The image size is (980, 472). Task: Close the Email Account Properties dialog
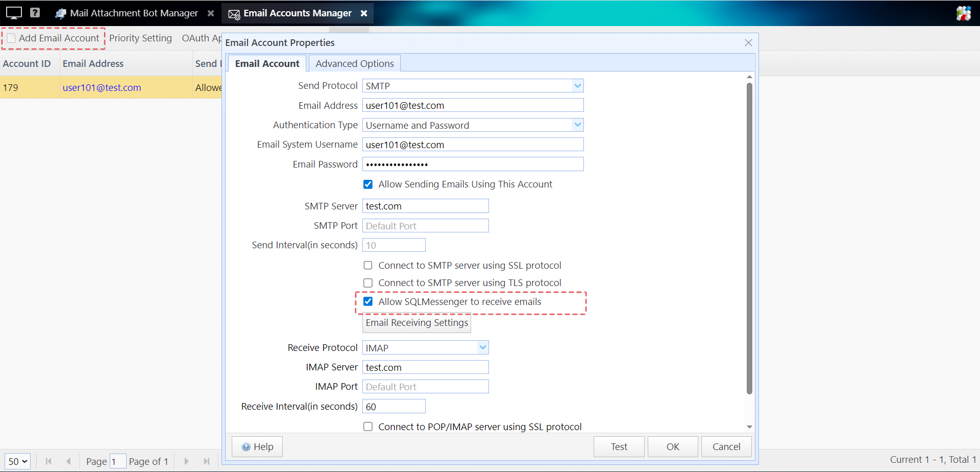[x=748, y=43]
